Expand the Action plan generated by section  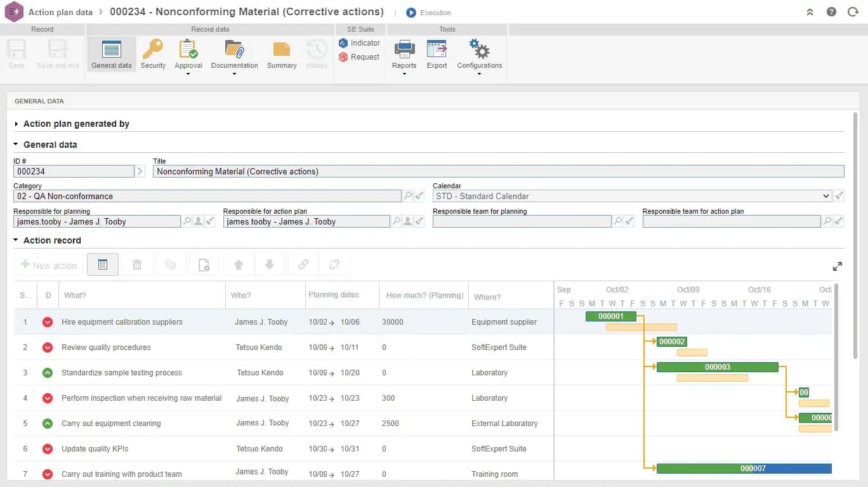pos(16,124)
